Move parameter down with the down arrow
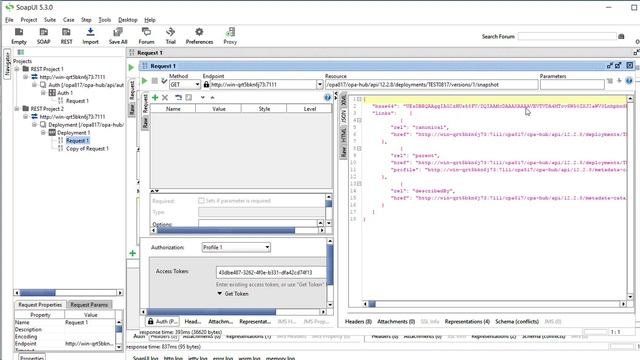The image size is (640, 360). tap(202, 98)
